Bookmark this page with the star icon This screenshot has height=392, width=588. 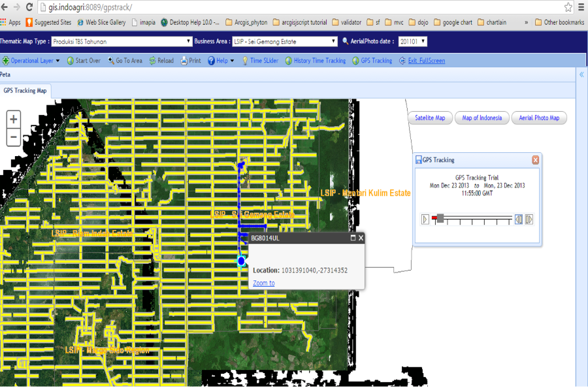[568, 7]
